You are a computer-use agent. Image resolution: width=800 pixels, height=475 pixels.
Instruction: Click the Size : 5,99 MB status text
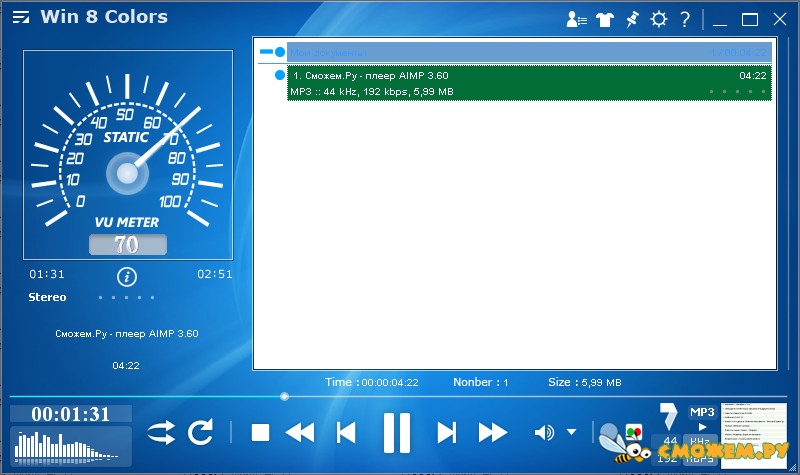pos(585,382)
